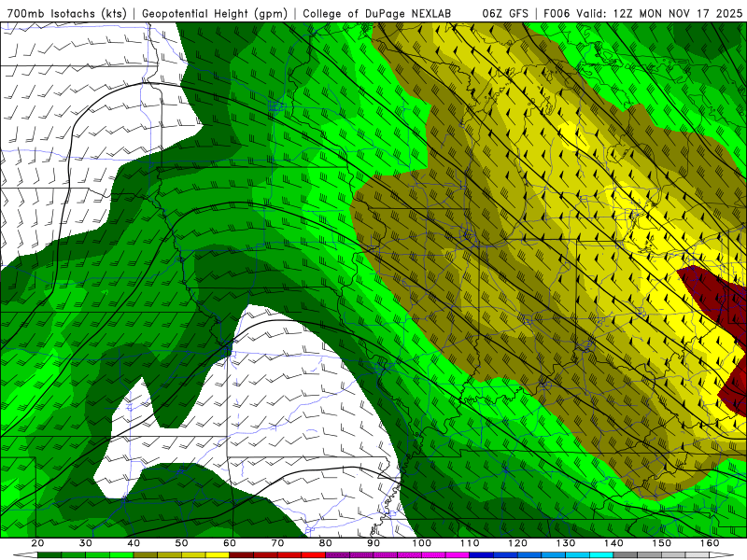Click the "College of DuPage NEXLAB" header text
Screen dimensions: 747x560
(x=376, y=14)
